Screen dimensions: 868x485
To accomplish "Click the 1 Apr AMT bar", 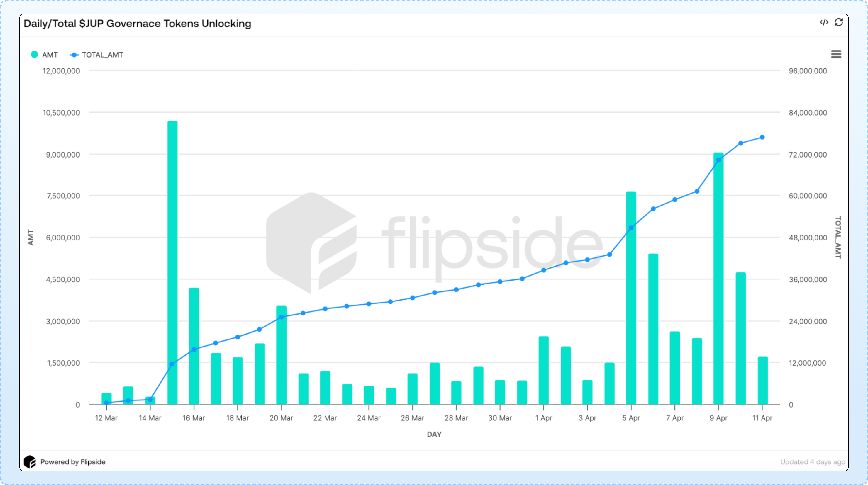I will click(x=544, y=370).
